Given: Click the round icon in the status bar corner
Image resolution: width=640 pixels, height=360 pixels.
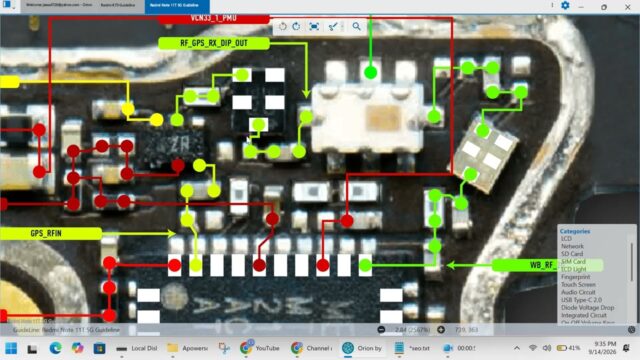Looking at the screenshot, I should tap(632, 329).
